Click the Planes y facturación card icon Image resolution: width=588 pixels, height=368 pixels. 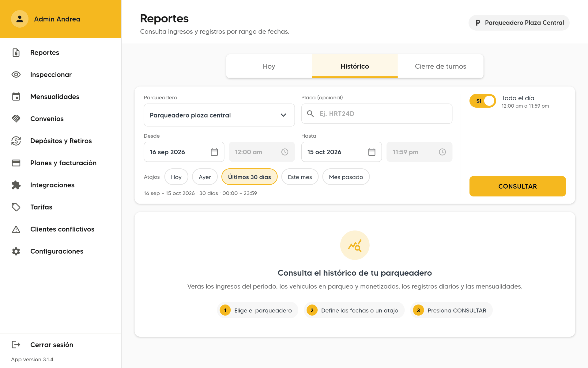(16, 163)
